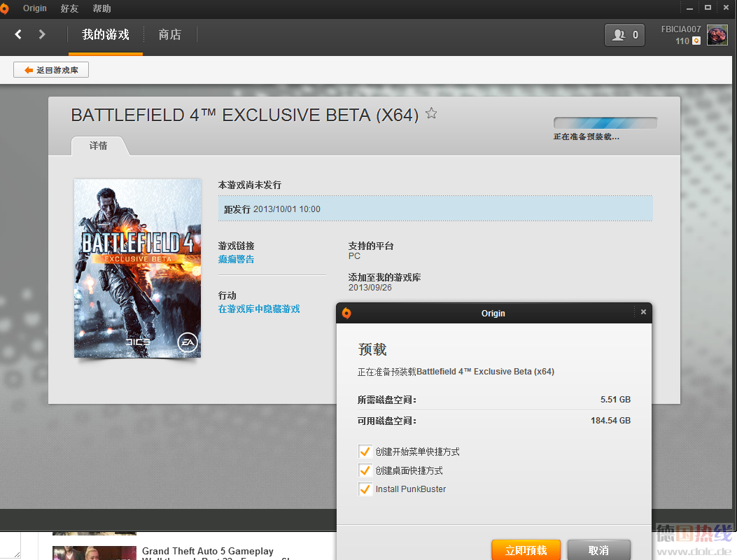Click the added date 2013/09/26 text
The width and height of the screenshot is (737, 560).
pyautogui.click(x=370, y=288)
